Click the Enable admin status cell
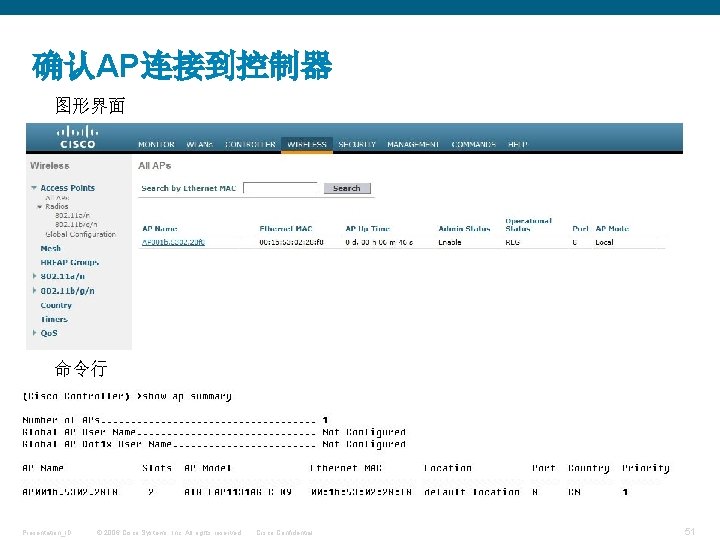Image resolution: width=720 pixels, height=540 pixels. 450,242
